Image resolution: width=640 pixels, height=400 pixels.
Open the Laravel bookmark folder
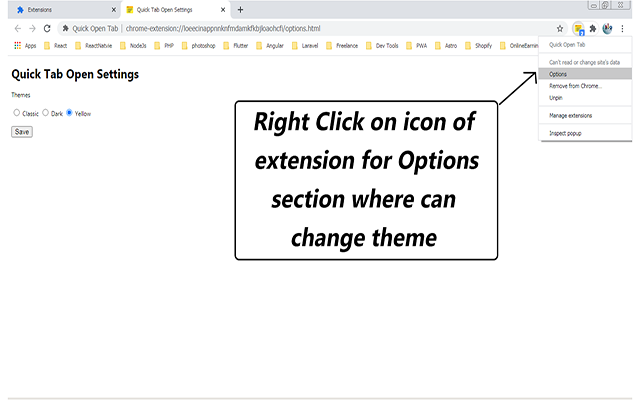(x=305, y=46)
